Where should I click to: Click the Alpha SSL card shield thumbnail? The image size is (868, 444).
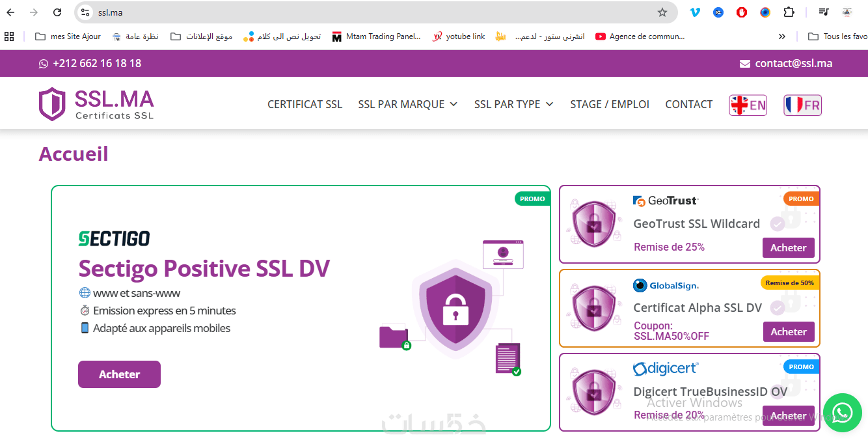593,308
